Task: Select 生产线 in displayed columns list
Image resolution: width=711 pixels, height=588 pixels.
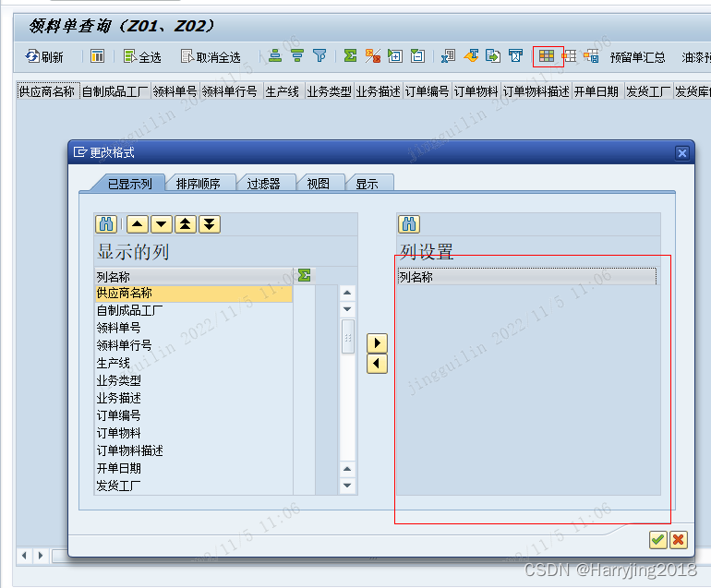Action: tap(194, 363)
